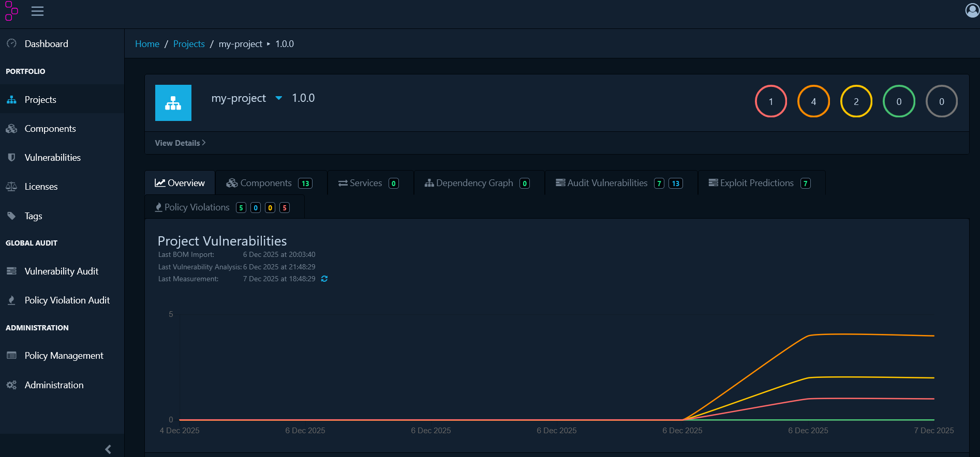Click the Exploit Predictions tasks icon
The image size is (980, 457).
[x=713, y=182]
